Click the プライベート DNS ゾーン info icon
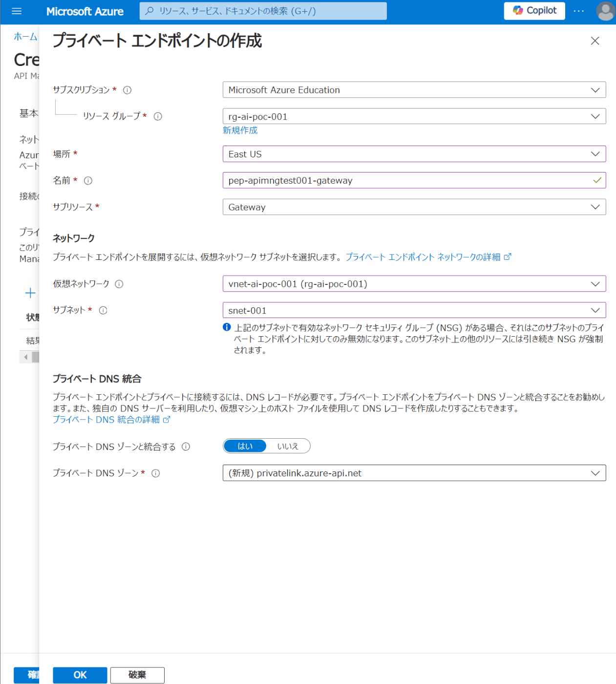The width and height of the screenshot is (616, 684). click(155, 473)
